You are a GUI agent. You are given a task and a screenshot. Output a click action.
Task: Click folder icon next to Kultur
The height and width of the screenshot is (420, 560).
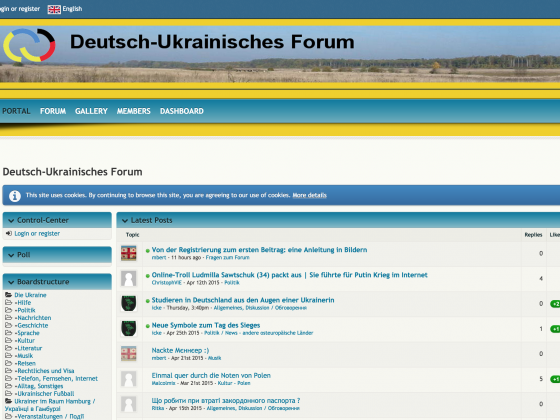[x=9, y=340]
